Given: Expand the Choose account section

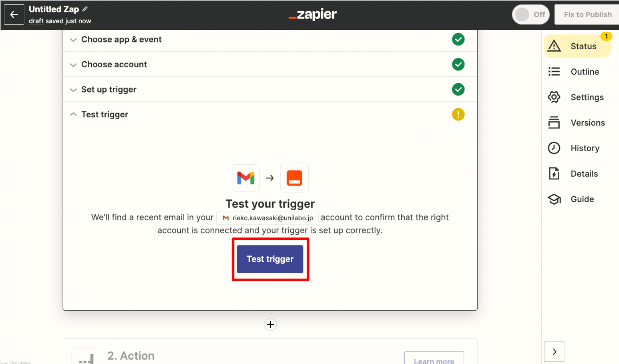Looking at the screenshot, I should click(x=270, y=64).
